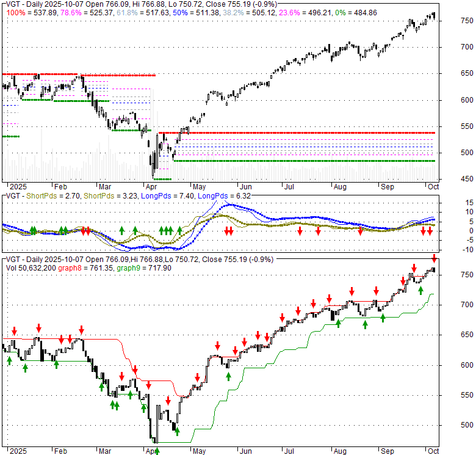Viewport: 476px width, 455px height.
Task: Select the 'LongPds = 7.40' indicator legend
Action: [168, 196]
